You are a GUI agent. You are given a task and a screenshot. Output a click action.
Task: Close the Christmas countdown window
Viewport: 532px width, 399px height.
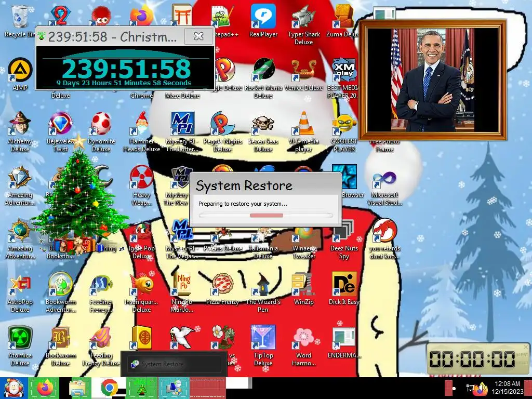point(199,36)
